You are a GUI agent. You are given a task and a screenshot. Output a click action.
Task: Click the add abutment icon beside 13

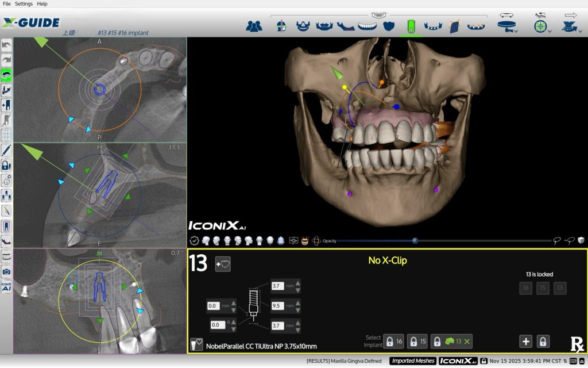[223, 264]
